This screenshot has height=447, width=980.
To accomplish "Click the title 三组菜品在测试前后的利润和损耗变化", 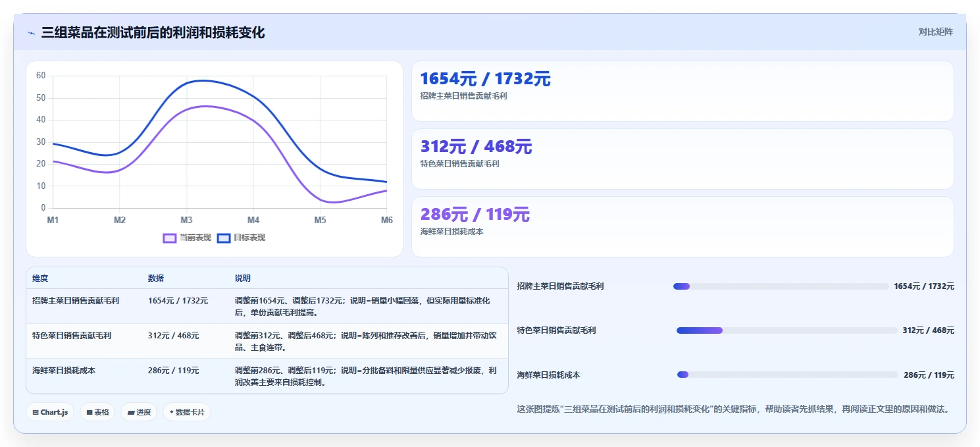I will 153,32.
